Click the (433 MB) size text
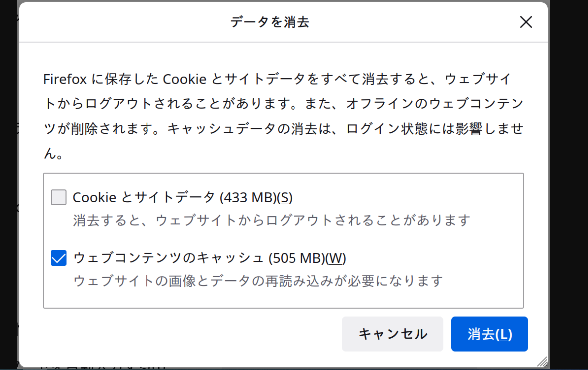The height and width of the screenshot is (370, 588). click(x=248, y=198)
